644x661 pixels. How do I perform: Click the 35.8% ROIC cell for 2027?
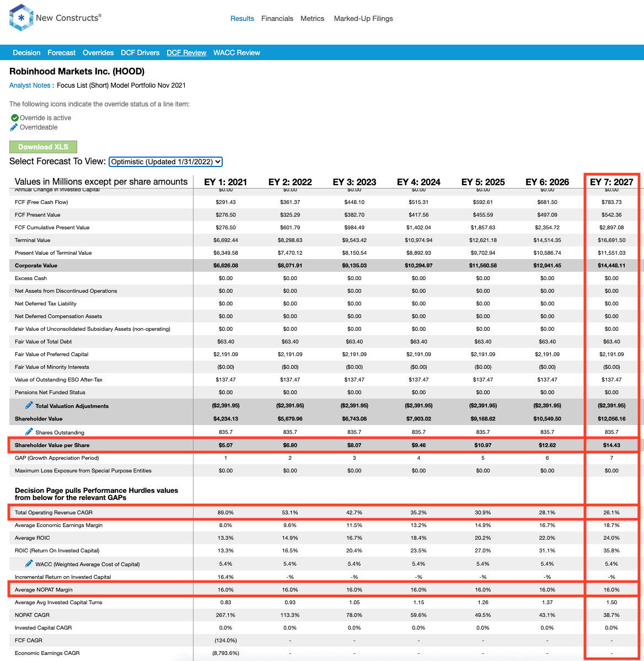(x=611, y=551)
